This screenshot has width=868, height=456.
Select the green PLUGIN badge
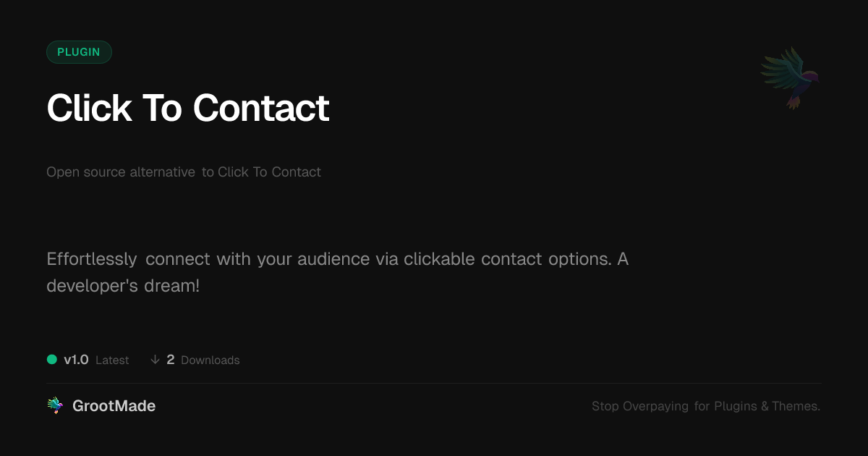tap(79, 52)
